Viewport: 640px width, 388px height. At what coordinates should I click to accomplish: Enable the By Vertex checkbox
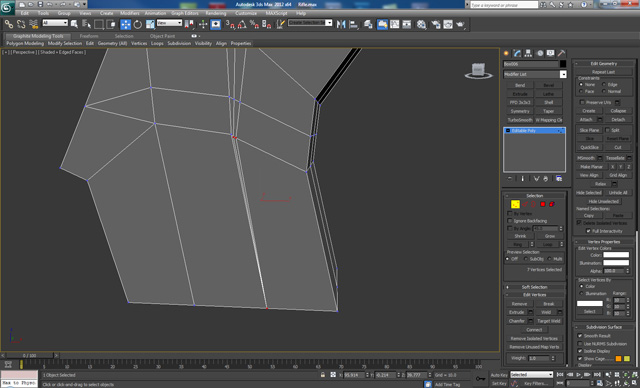coord(510,213)
